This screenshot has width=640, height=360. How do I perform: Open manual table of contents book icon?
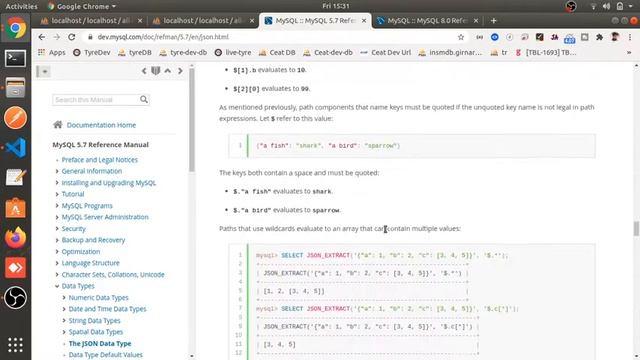pos(156,71)
